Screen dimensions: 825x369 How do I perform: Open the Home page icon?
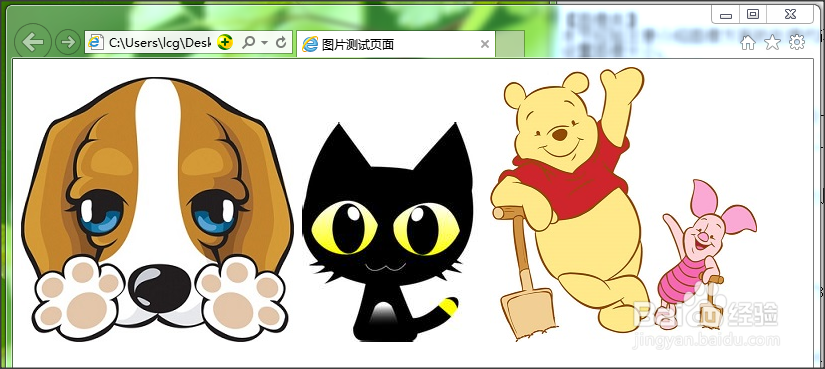click(x=748, y=43)
